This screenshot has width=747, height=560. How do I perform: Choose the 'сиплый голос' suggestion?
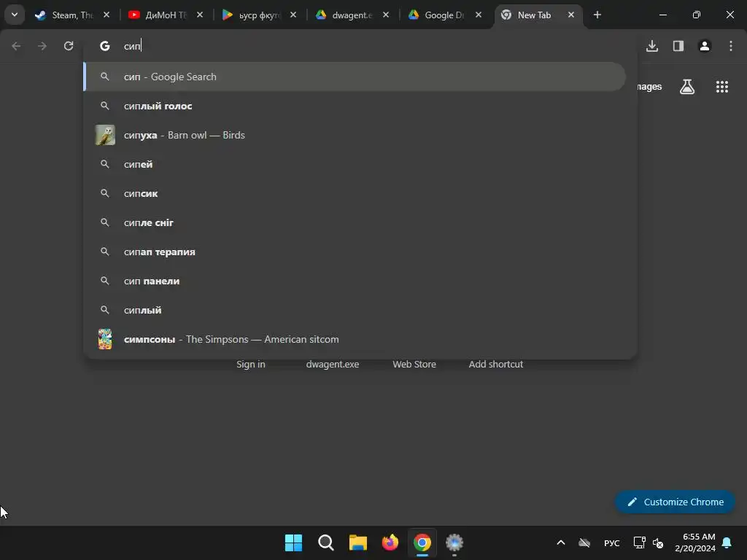tap(355, 106)
